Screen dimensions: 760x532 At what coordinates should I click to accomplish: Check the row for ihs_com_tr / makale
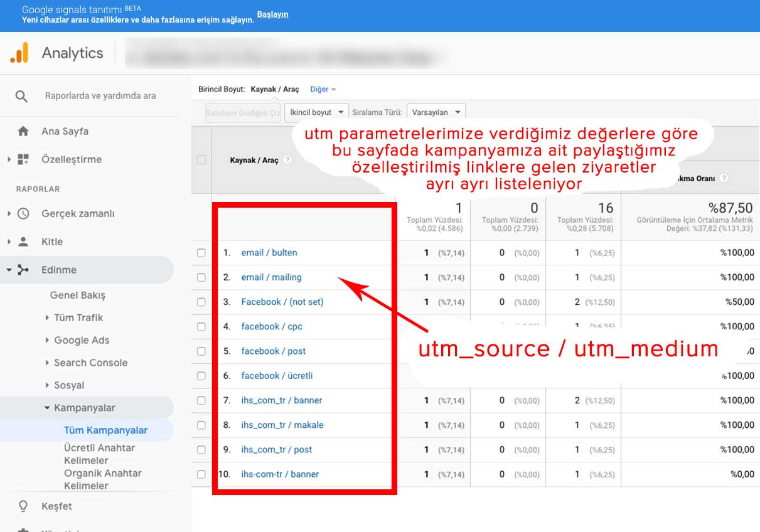[x=201, y=425]
